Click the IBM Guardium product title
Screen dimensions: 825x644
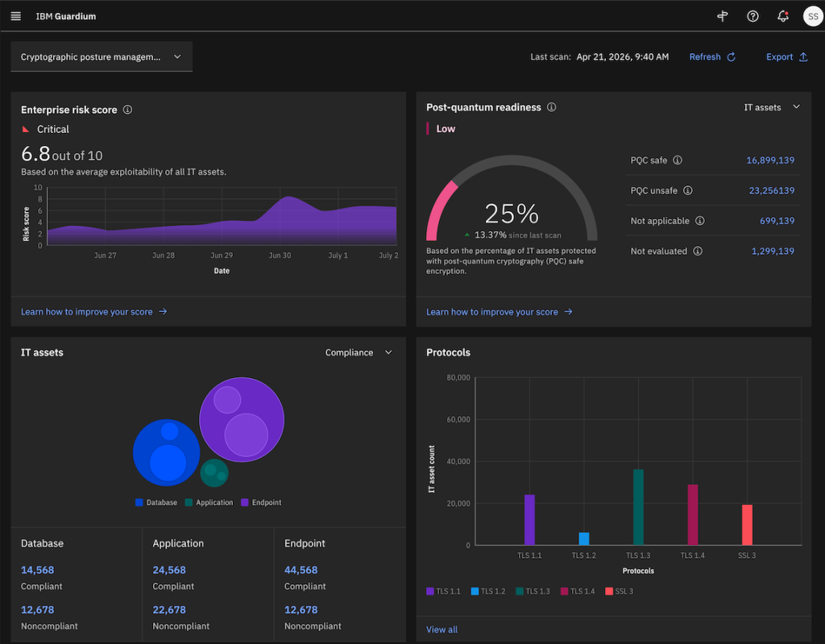click(66, 16)
